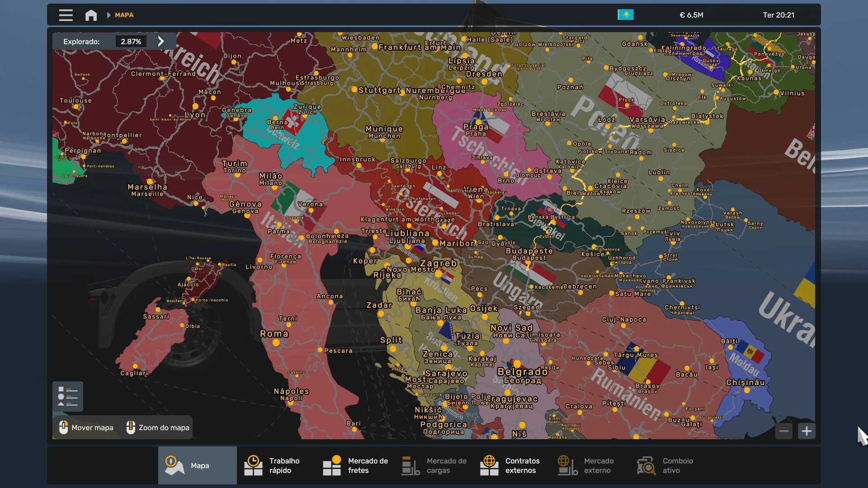This screenshot has width=868, height=488.
Task: Click the Kazakhstan flag icon
Action: [625, 15]
